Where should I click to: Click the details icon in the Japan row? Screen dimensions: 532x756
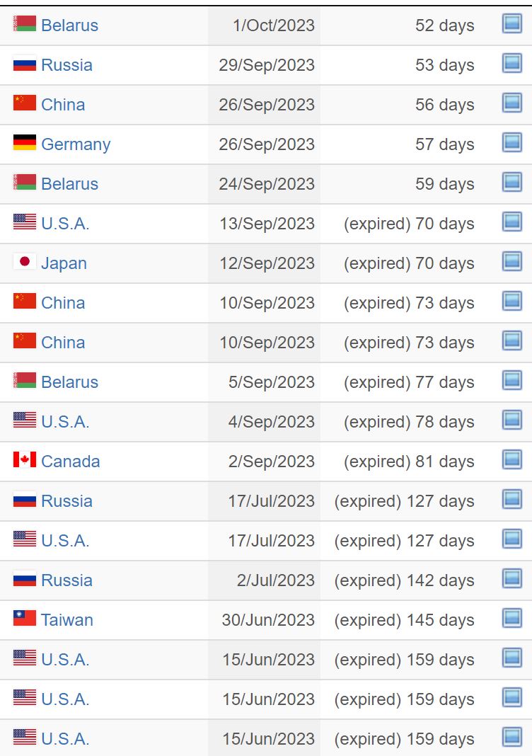pyautogui.click(x=511, y=261)
